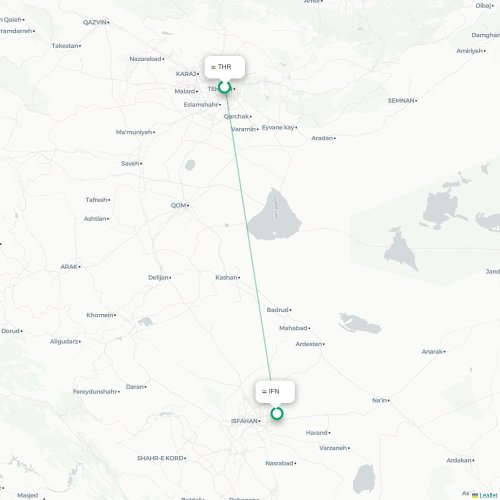Click the IFN airport circle marker
The height and width of the screenshot is (500, 500).
click(x=277, y=413)
